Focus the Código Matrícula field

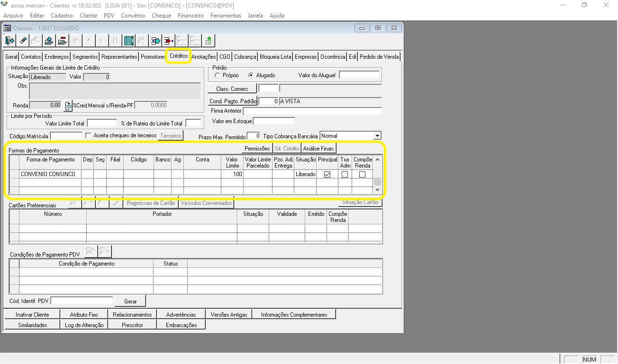click(x=66, y=136)
